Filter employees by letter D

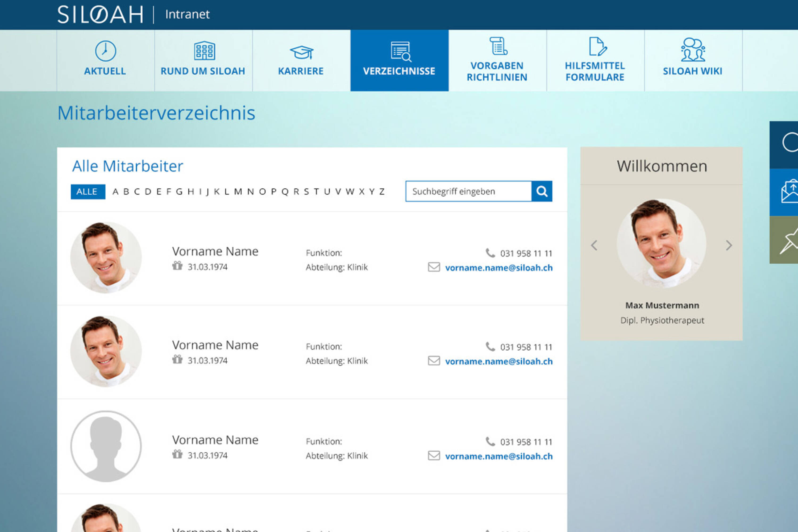tap(148, 192)
